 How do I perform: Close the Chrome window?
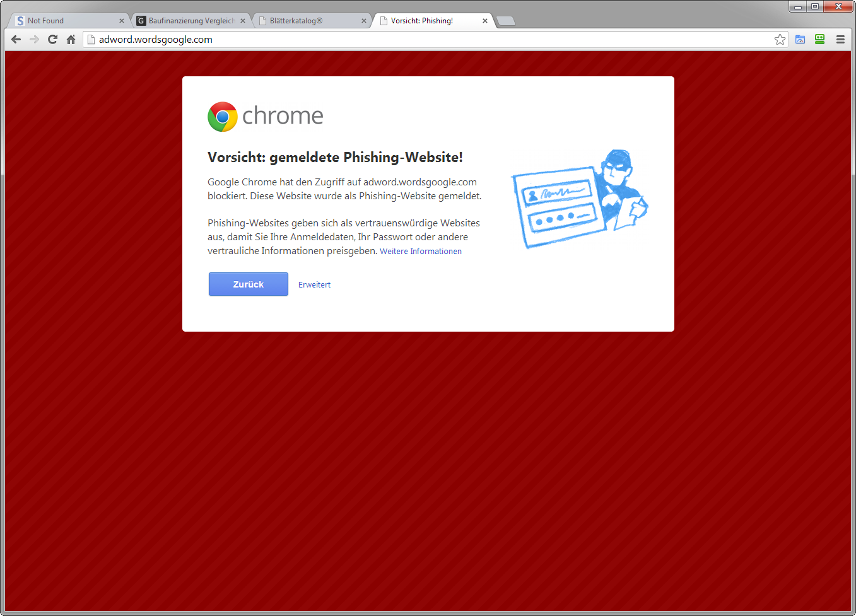tap(838, 7)
